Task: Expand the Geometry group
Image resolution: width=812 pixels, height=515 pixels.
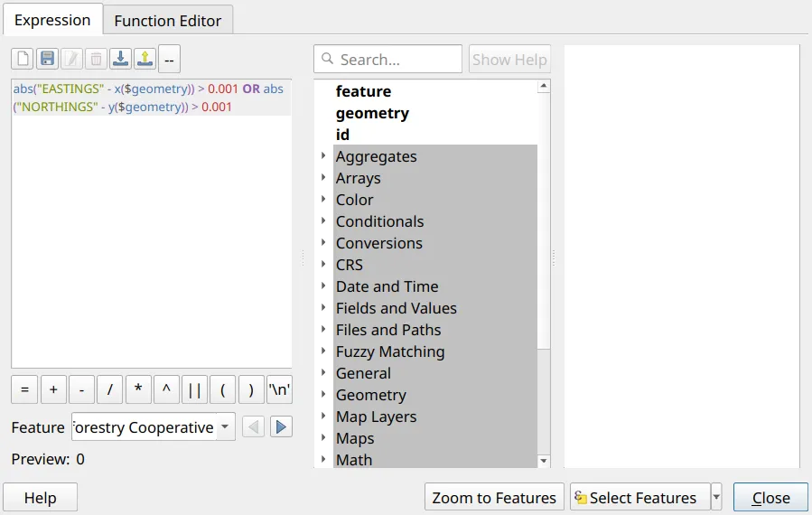Action: click(x=323, y=394)
